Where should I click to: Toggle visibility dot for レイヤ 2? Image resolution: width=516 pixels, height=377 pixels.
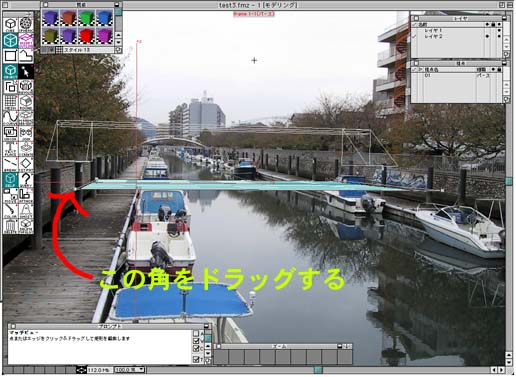(x=487, y=36)
